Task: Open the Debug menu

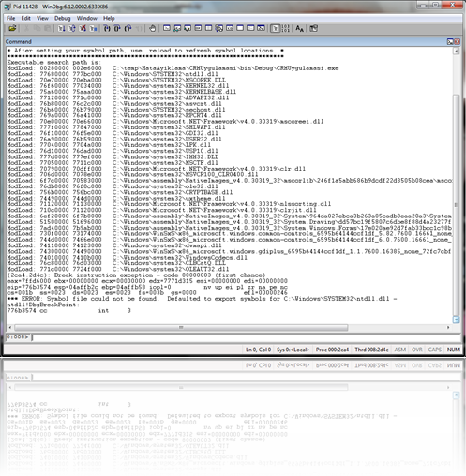Action: coord(63,18)
